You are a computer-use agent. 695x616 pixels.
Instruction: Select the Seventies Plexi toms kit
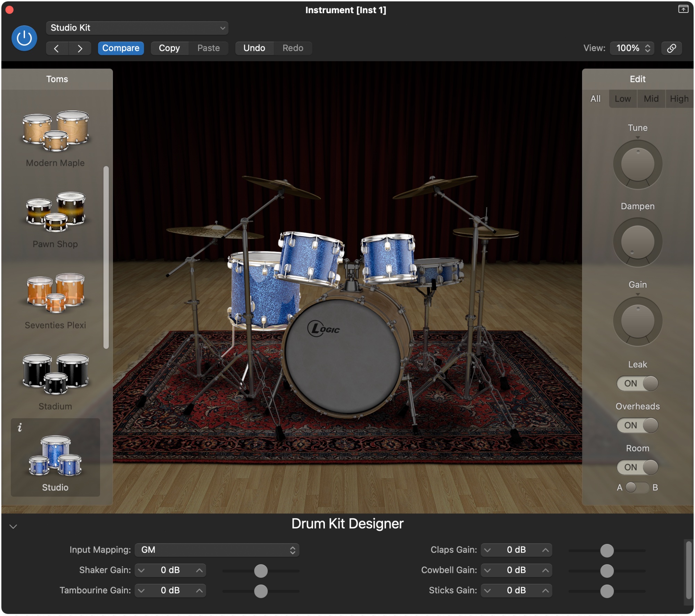[x=55, y=301]
